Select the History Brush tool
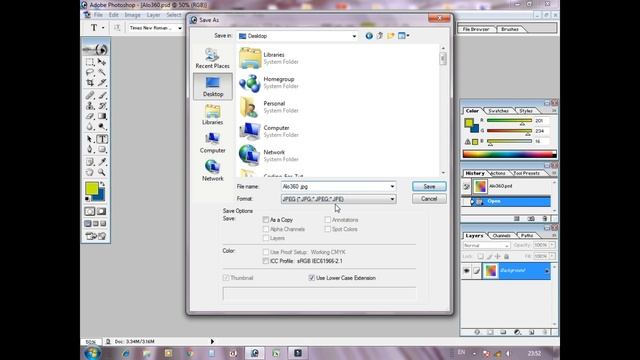Image resolution: width=640 pixels, height=360 pixels. [102, 106]
